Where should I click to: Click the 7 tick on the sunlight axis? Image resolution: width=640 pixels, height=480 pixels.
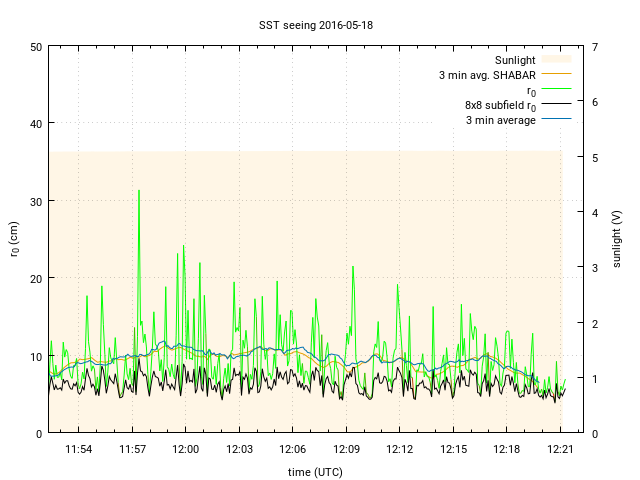pyautogui.click(x=595, y=47)
